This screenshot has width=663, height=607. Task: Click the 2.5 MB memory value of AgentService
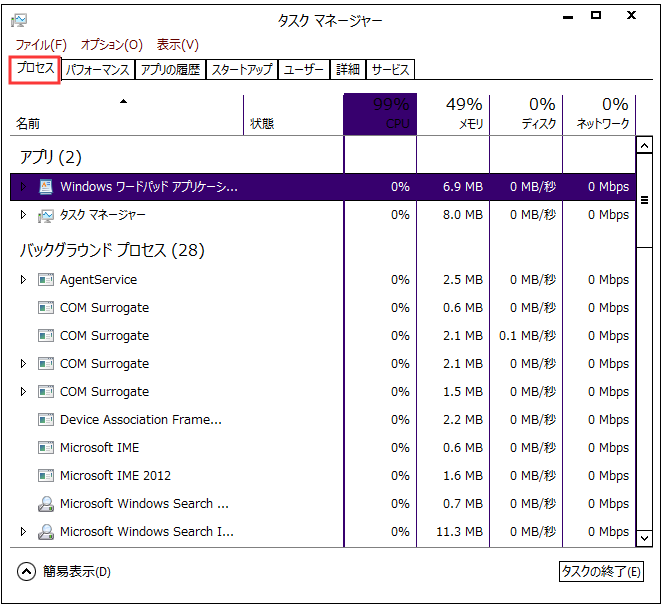pos(463,280)
